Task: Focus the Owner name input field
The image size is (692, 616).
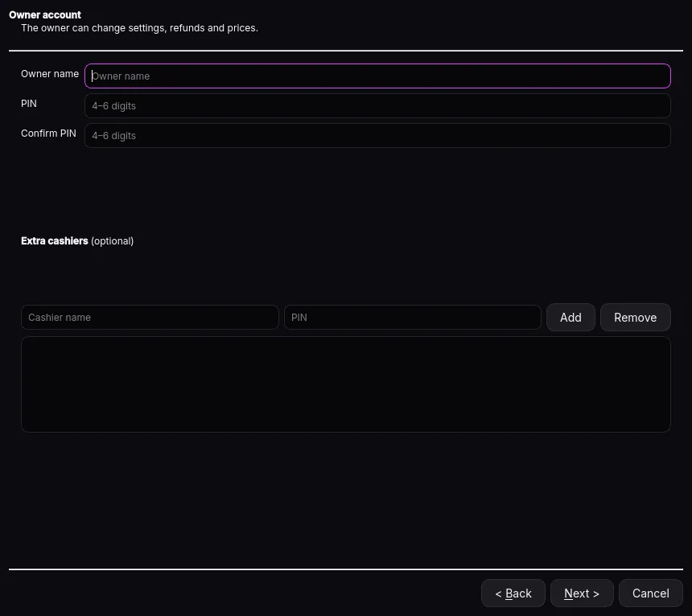Action: click(377, 76)
